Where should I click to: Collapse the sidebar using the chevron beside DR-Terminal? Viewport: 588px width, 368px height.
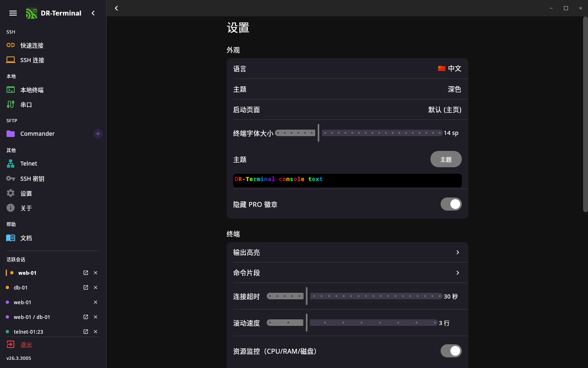(93, 13)
